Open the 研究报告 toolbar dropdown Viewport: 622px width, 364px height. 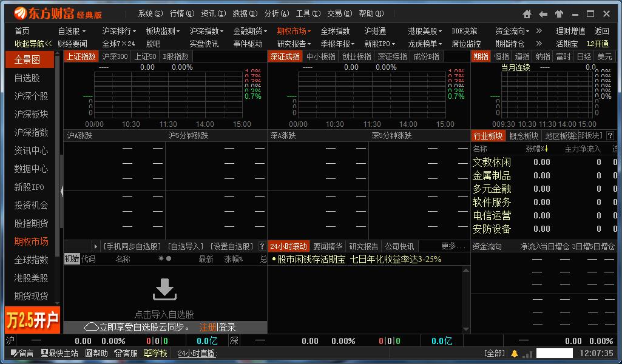coord(294,44)
